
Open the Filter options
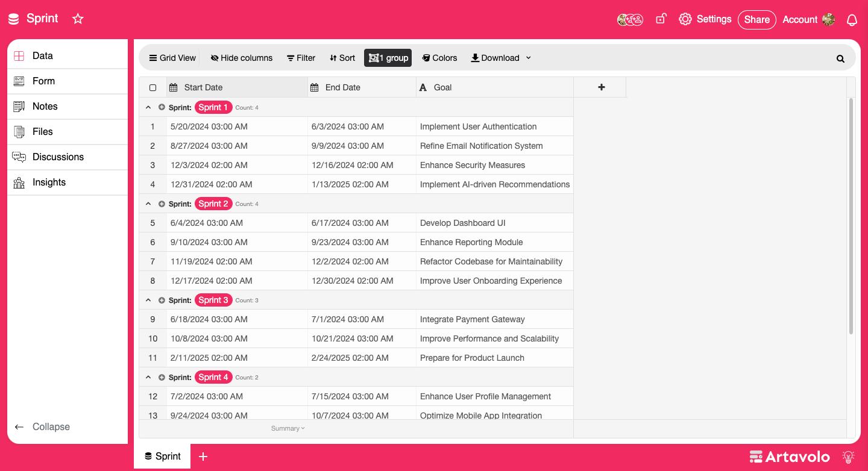301,58
